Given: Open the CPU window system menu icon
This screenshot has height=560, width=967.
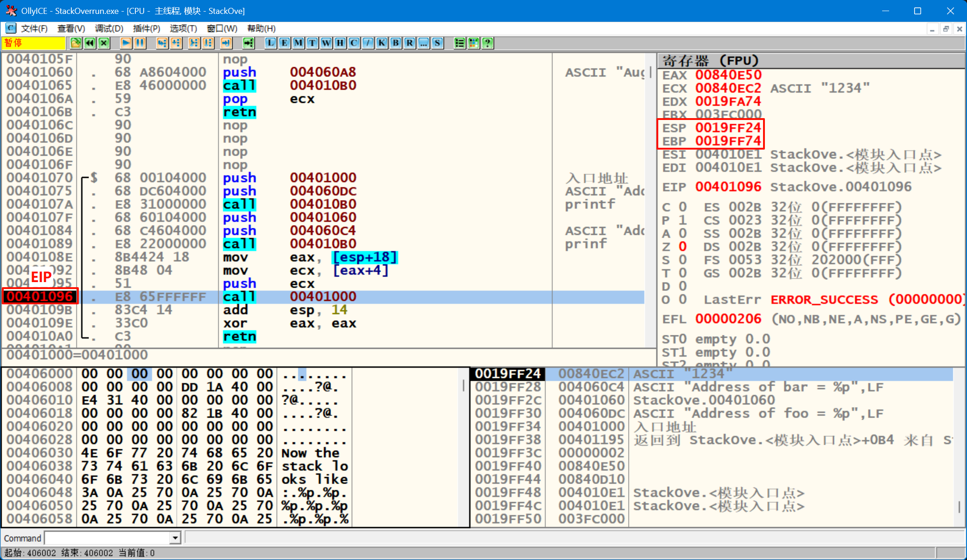Looking at the screenshot, I should [10, 28].
